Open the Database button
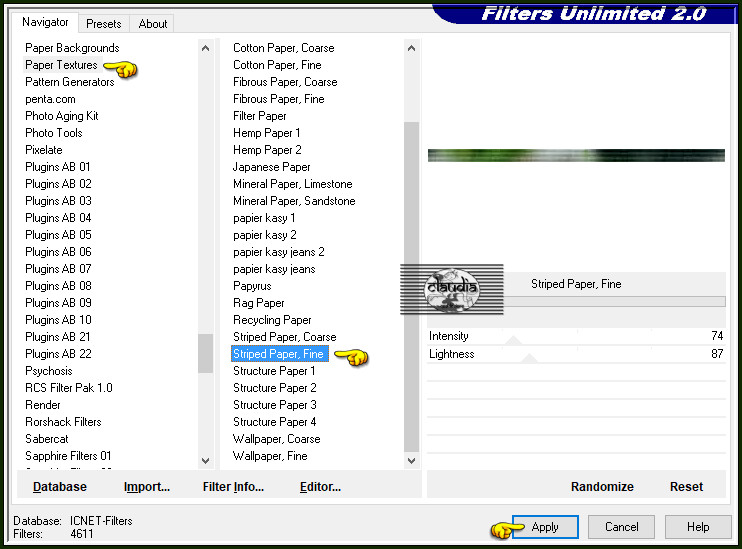 (x=60, y=487)
